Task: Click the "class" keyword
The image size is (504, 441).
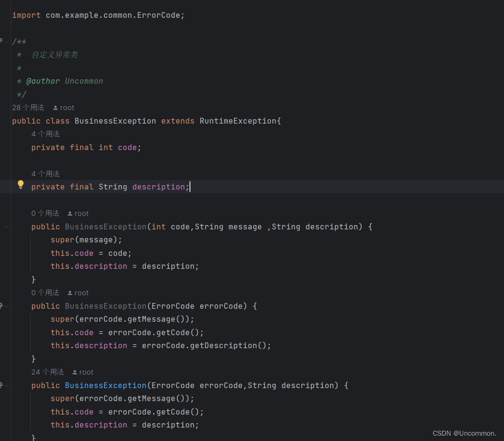Action: pyautogui.click(x=58, y=121)
